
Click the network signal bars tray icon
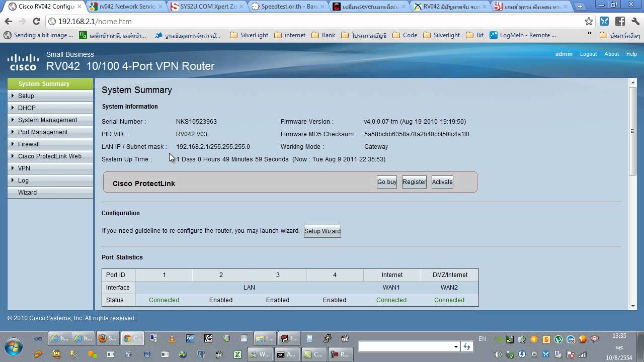point(583,354)
